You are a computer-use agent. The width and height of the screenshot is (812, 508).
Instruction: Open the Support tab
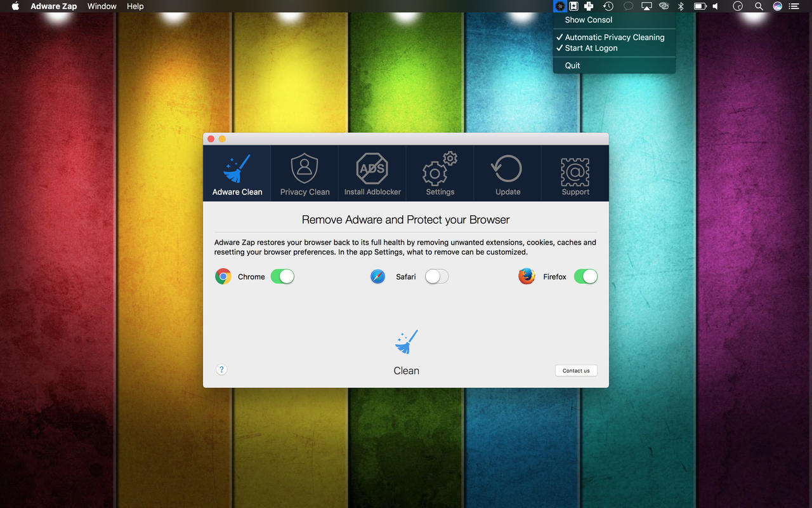tap(575, 173)
